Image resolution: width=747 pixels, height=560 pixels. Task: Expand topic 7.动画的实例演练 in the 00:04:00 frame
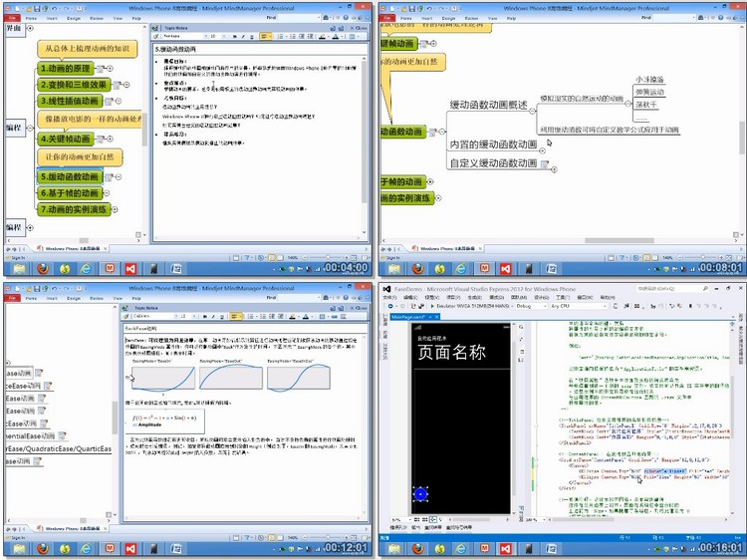click(x=115, y=209)
